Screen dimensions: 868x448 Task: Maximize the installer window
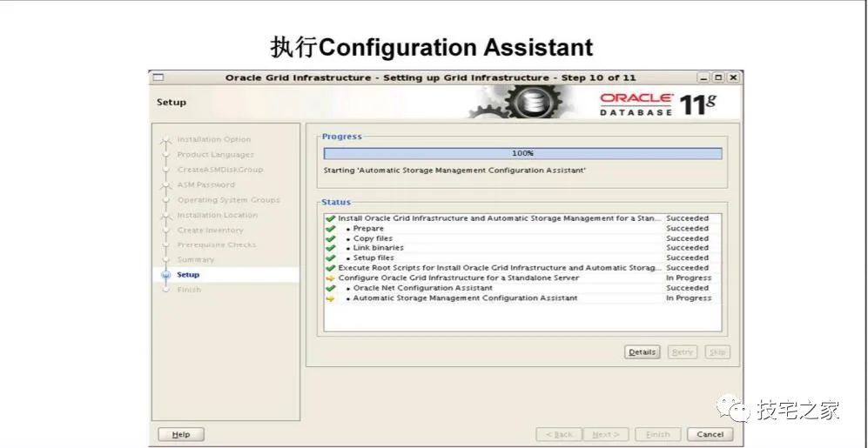tap(718, 78)
